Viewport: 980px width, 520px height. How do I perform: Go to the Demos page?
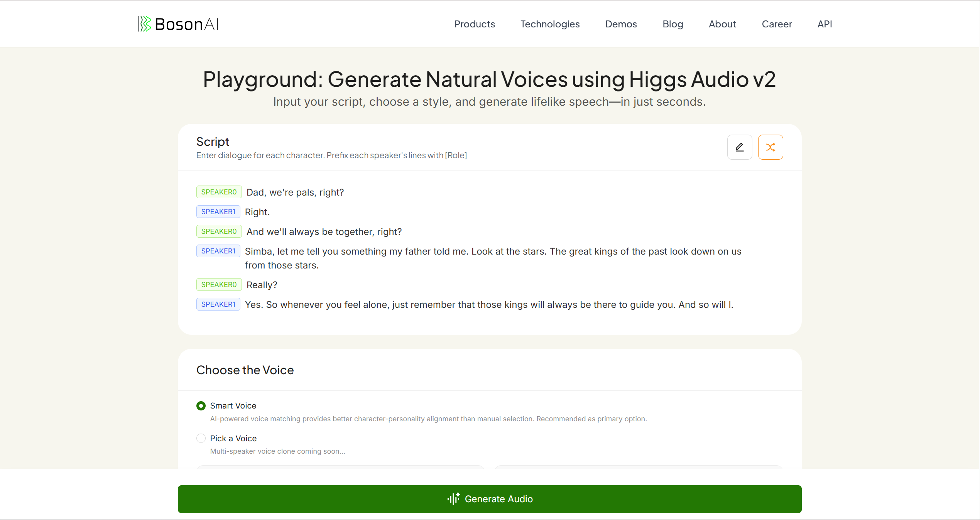point(621,24)
